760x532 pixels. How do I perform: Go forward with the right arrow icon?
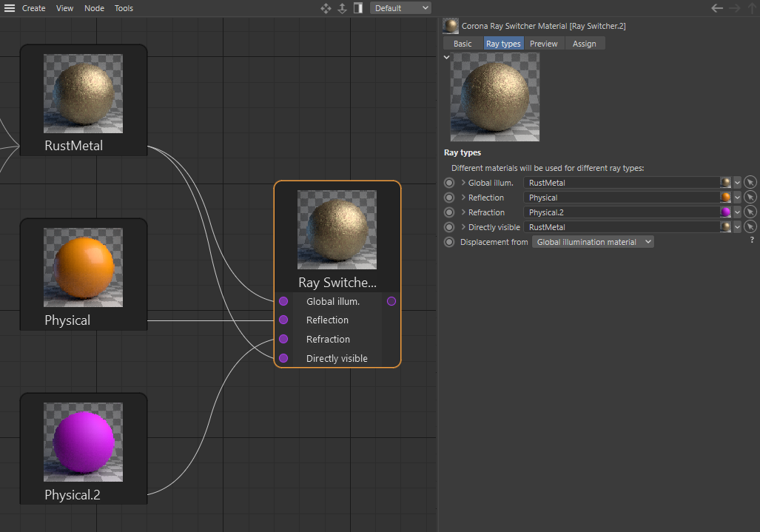(x=735, y=7)
